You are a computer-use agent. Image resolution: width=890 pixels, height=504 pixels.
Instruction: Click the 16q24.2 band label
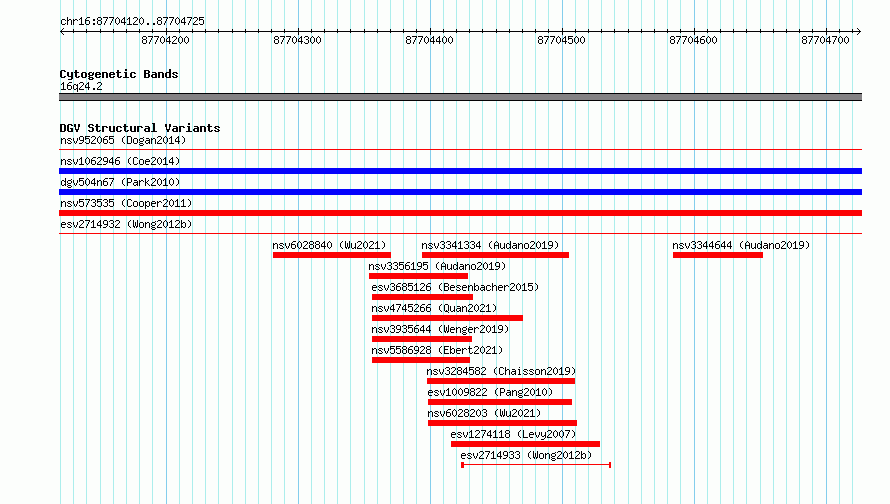pos(81,86)
